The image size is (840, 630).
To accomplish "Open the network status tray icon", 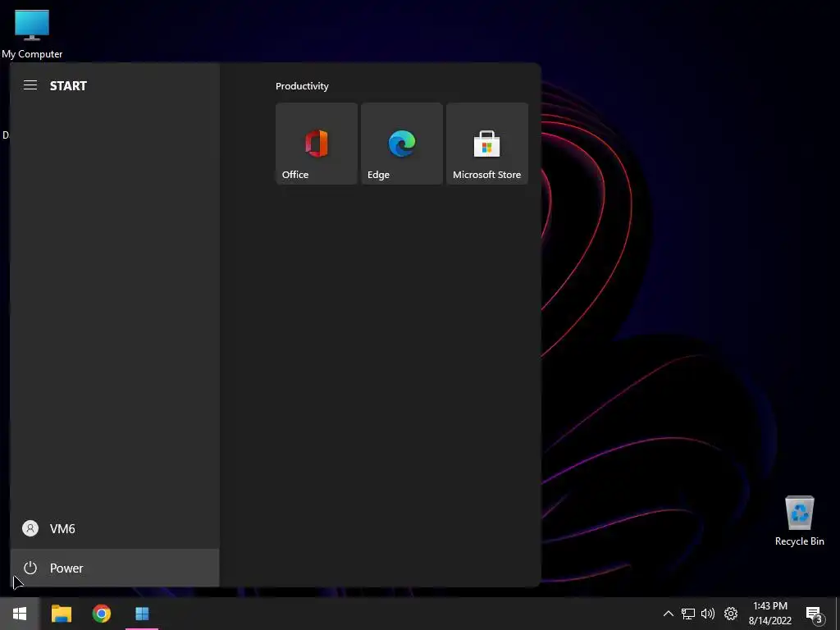I will (x=688, y=614).
